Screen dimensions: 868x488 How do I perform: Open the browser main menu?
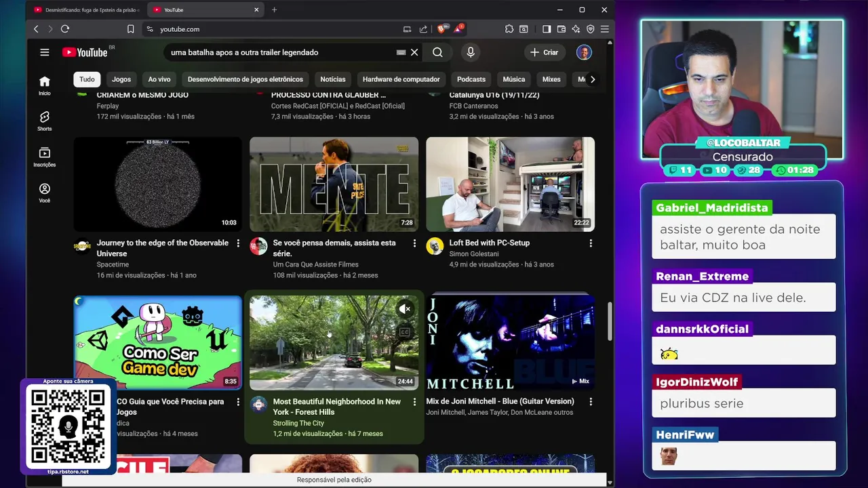point(604,29)
